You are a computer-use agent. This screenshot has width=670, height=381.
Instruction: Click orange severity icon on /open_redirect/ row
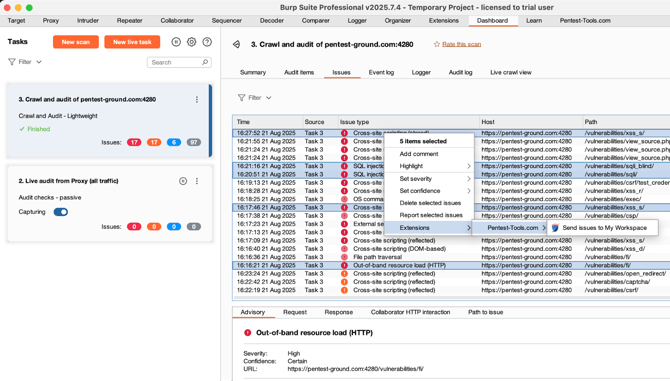[x=344, y=274]
